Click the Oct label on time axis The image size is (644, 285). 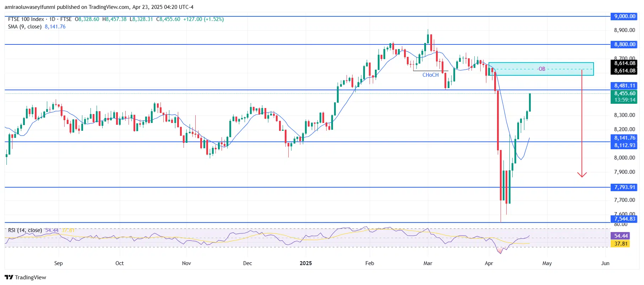point(120,263)
